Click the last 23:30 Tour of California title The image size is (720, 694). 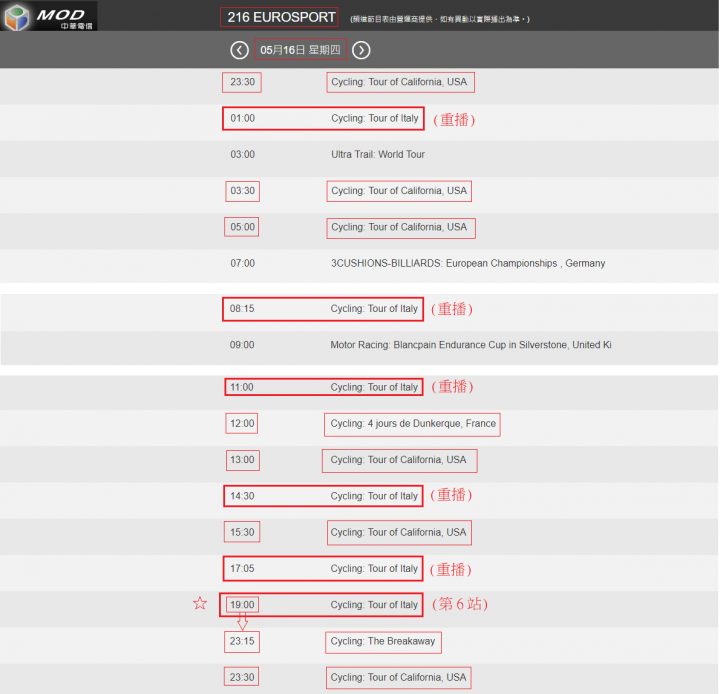399,677
